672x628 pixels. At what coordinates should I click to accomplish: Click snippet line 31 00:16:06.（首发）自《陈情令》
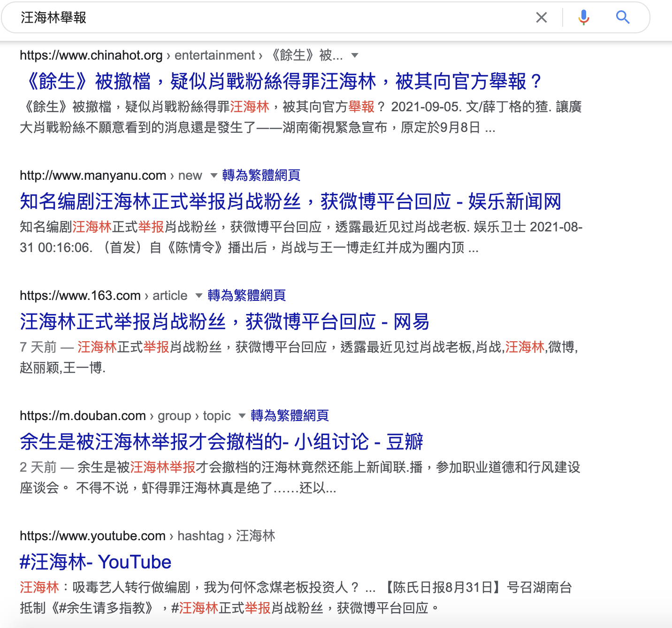coord(249,248)
